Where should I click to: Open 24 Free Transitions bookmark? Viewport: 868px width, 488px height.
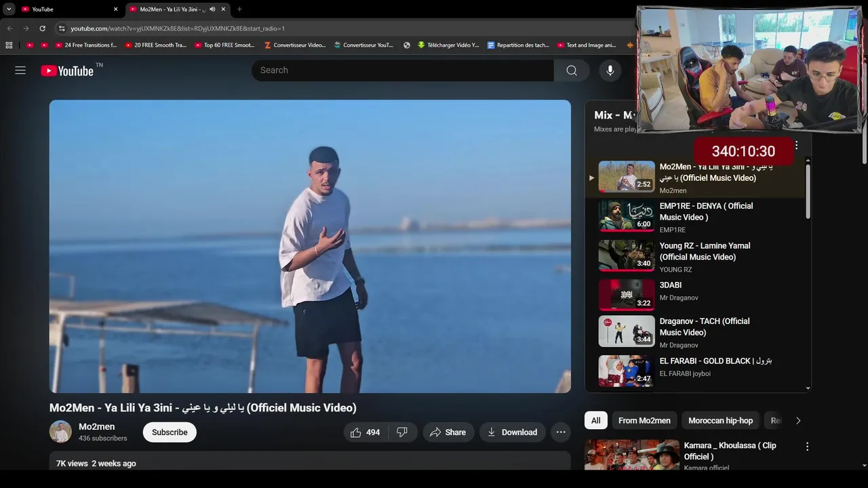[86, 45]
